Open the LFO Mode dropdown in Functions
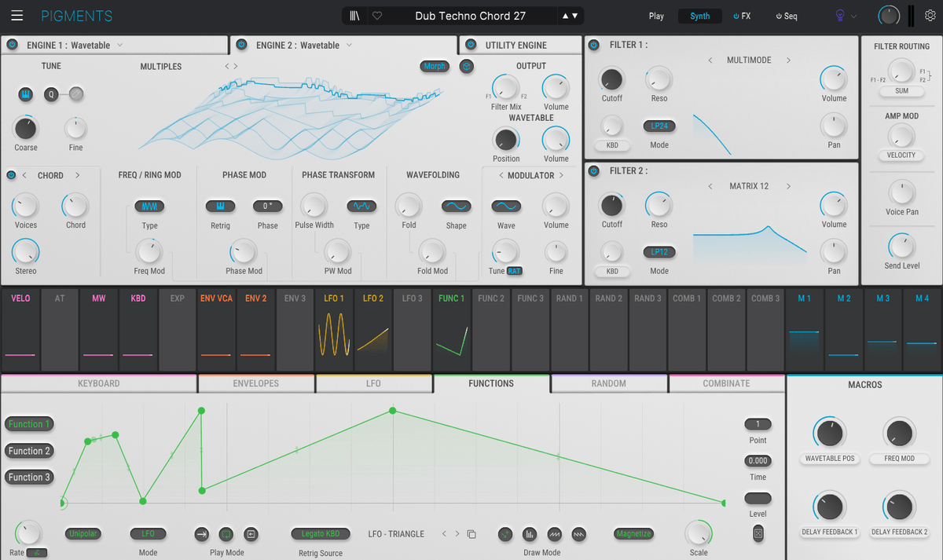943x560 pixels. tap(148, 534)
